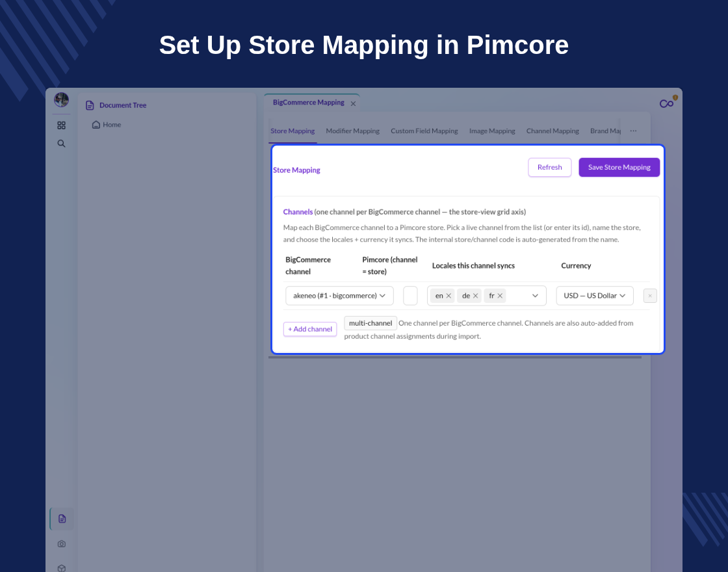
Task: Close the BigCommerce Mapping tab
Action: pyautogui.click(x=354, y=103)
